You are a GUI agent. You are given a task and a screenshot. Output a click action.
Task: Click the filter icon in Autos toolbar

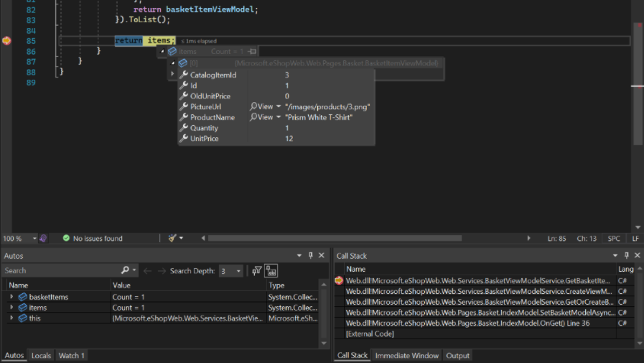pos(256,271)
